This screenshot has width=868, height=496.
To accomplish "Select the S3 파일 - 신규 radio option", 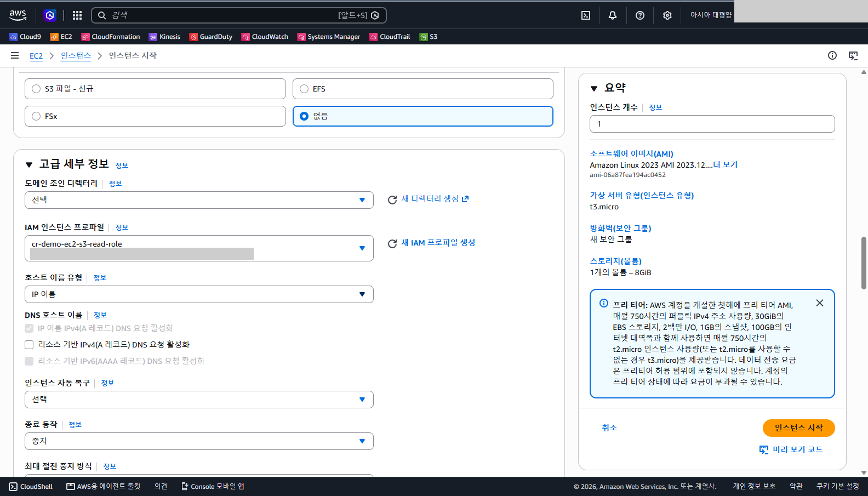I will click(x=155, y=89).
